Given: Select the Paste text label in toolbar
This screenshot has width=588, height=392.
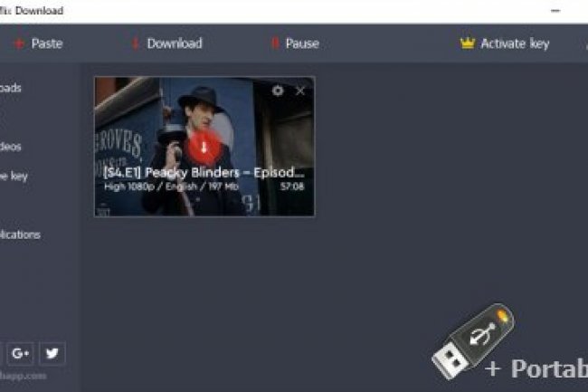Looking at the screenshot, I should 47,43.
